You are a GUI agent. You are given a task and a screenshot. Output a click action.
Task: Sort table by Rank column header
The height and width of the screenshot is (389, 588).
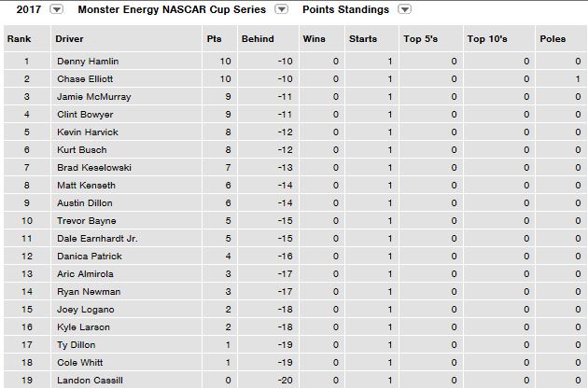(x=19, y=40)
